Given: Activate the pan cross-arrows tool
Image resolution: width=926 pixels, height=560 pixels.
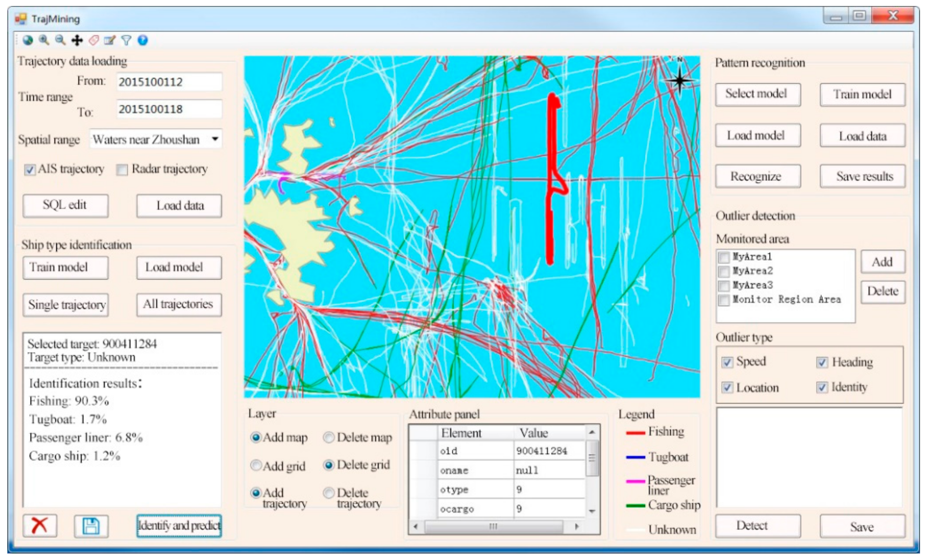Looking at the screenshot, I should coord(77,40).
